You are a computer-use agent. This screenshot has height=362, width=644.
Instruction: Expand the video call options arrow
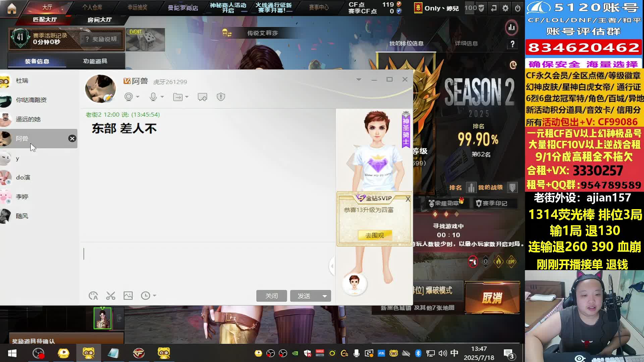[138, 97]
